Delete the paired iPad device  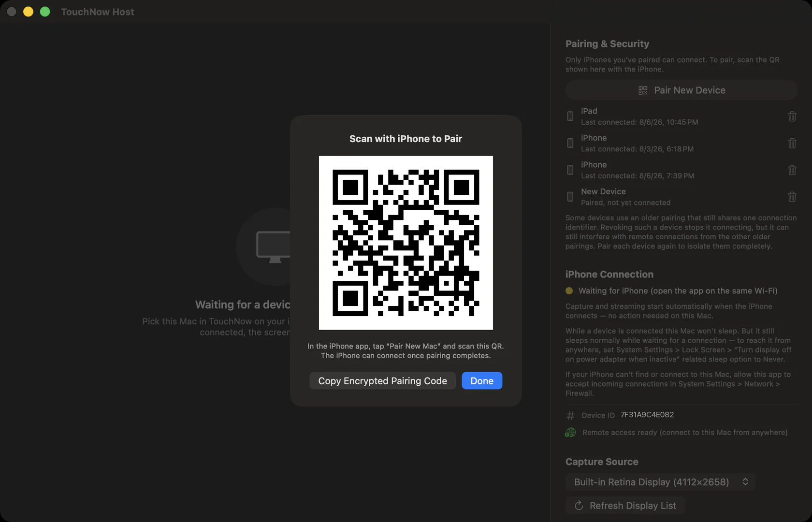point(792,116)
